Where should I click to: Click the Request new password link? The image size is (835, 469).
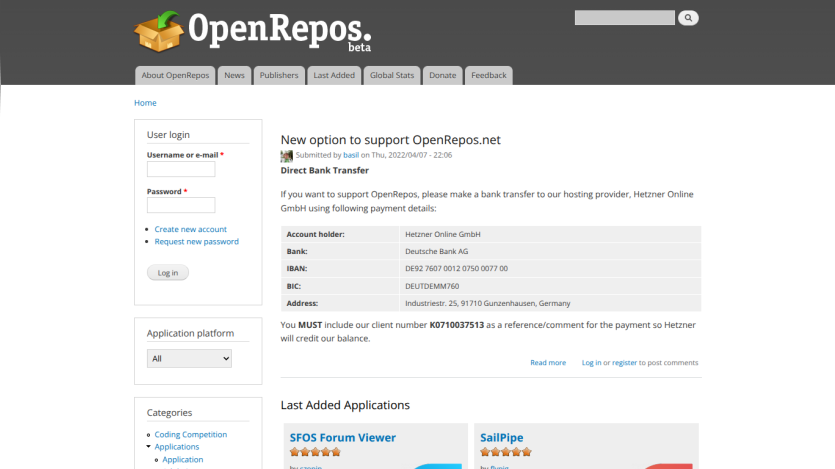pos(197,242)
